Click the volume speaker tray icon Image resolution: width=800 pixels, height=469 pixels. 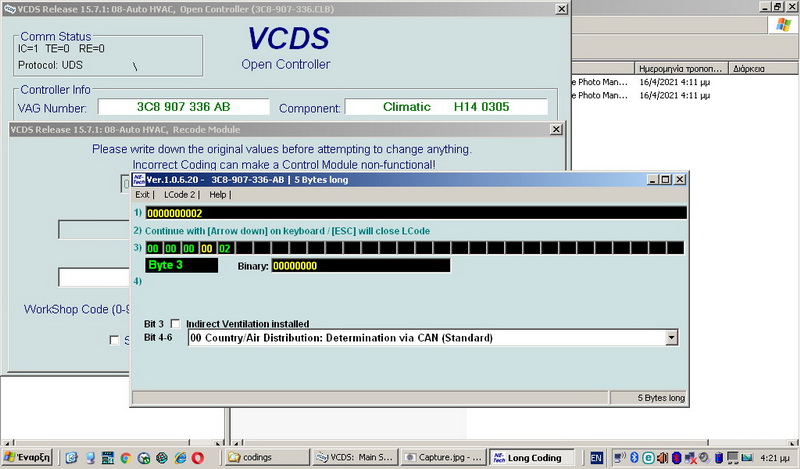tap(662, 458)
